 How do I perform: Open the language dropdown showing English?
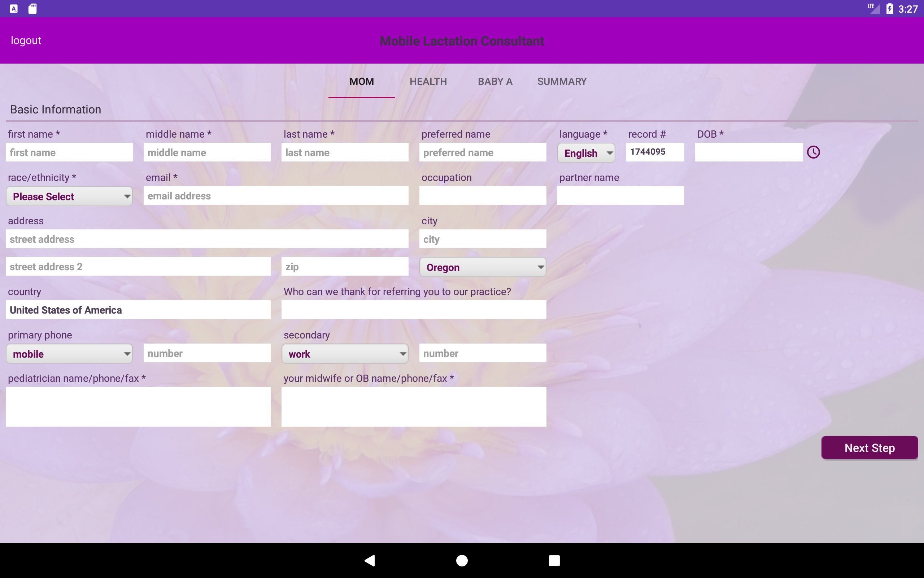(586, 153)
